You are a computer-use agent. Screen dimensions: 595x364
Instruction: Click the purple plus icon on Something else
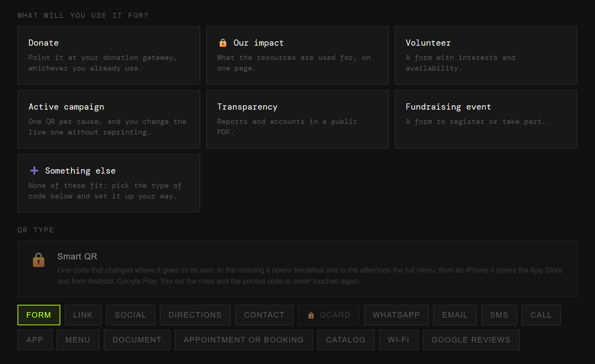click(34, 171)
